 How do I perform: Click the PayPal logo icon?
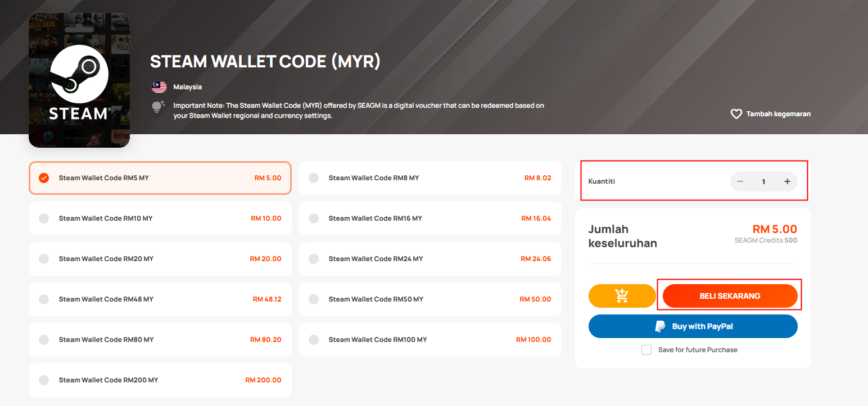tap(661, 326)
